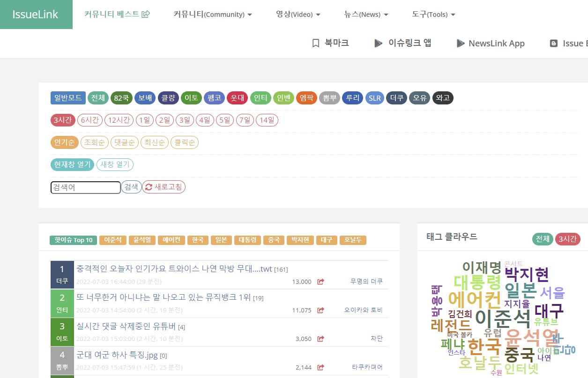The width and height of the screenshot is (588, 378).
Task: Select the 웃대 community filter
Action: (237, 98)
